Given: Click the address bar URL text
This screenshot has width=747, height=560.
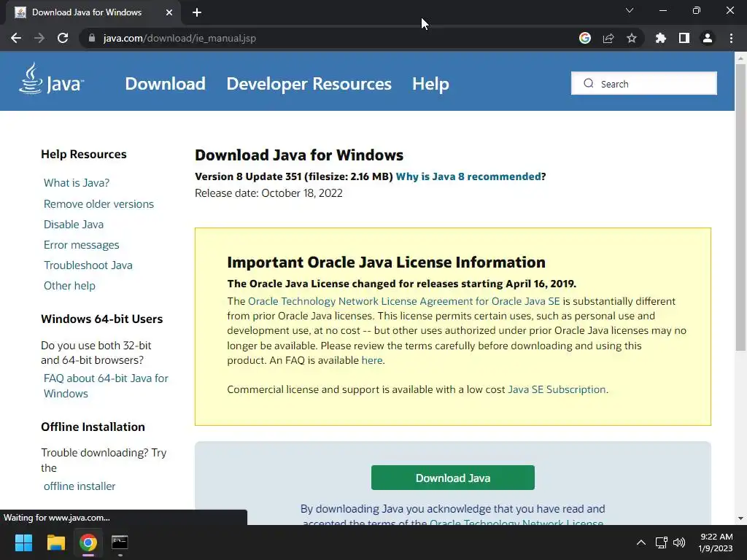Looking at the screenshot, I should [179, 38].
